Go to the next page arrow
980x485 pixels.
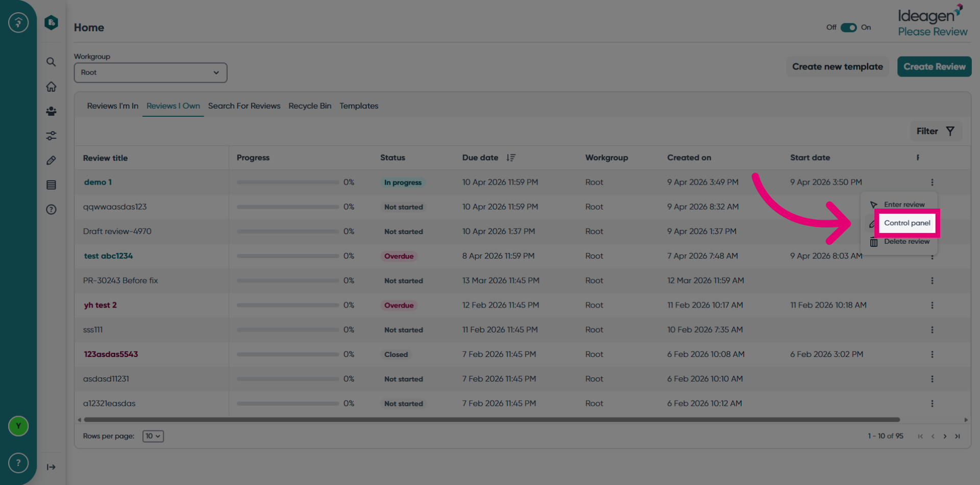(945, 436)
